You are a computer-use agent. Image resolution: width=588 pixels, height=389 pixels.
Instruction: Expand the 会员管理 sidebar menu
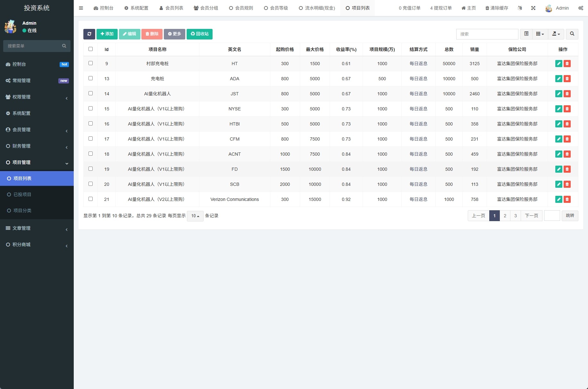[37, 130]
